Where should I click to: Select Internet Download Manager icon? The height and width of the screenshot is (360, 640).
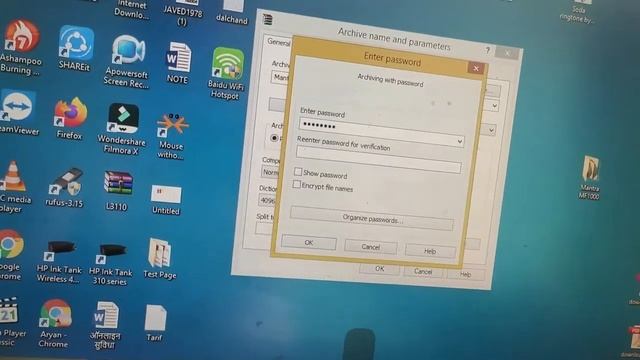tap(131, 9)
